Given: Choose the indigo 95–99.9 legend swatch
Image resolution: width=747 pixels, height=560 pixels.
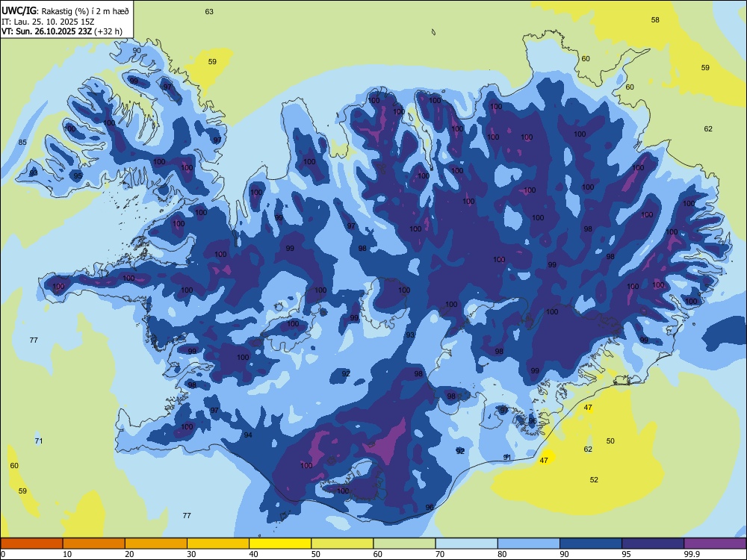Looking at the screenshot, I should pyautogui.click(x=653, y=544).
